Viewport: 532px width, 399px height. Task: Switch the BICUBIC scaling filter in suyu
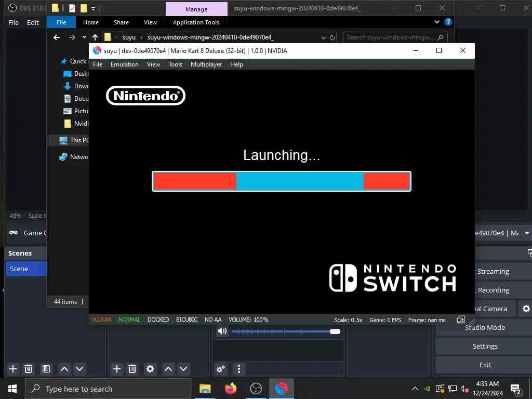click(187, 320)
